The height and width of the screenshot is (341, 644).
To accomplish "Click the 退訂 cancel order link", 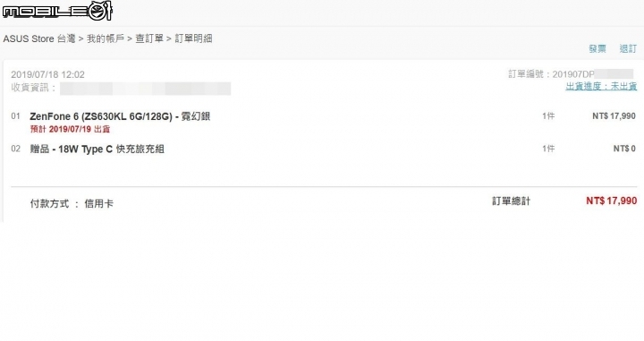I will click(628, 49).
